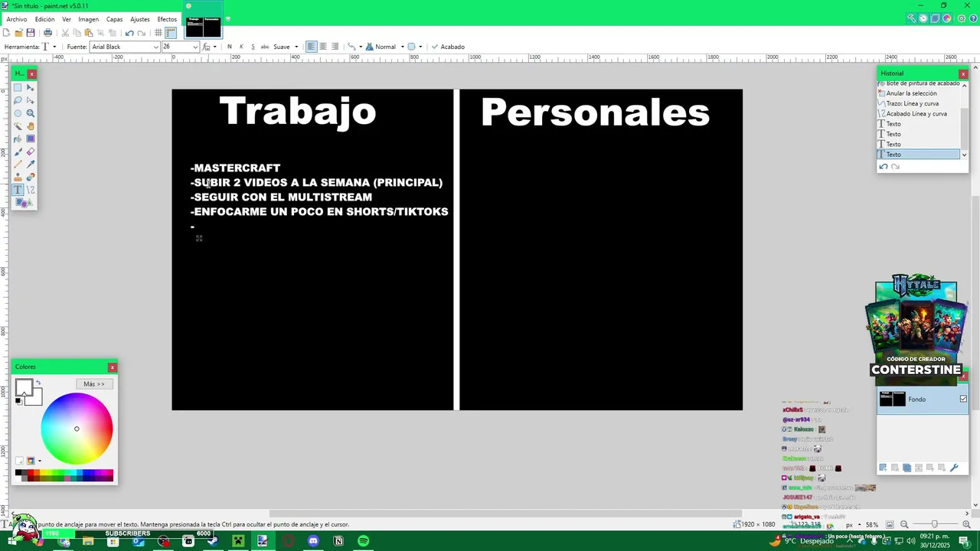Select the Eraser tool
Viewport: 980px width, 551px height.
tap(31, 152)
